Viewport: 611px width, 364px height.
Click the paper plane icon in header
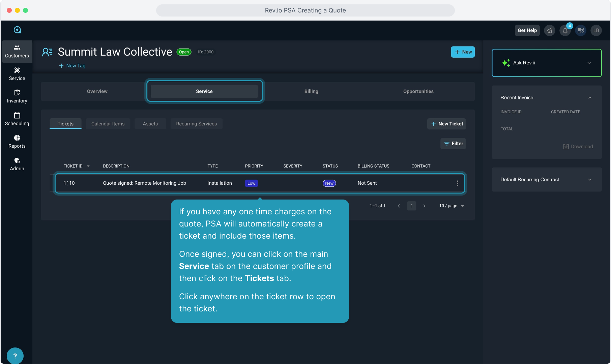550,30
